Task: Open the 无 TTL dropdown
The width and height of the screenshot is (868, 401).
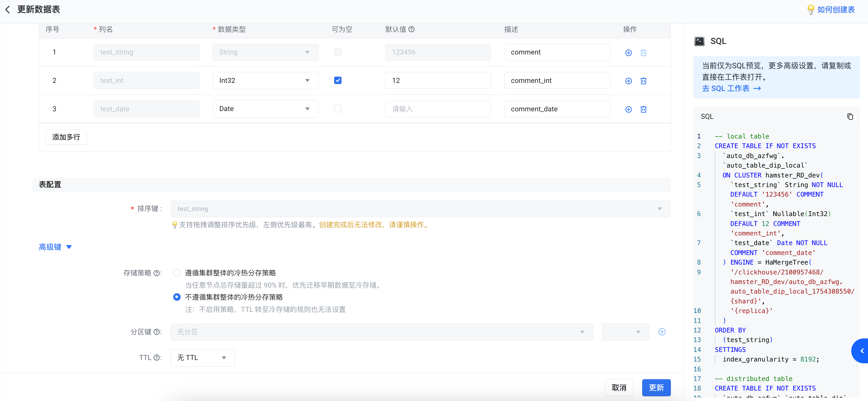Action: 202,358
